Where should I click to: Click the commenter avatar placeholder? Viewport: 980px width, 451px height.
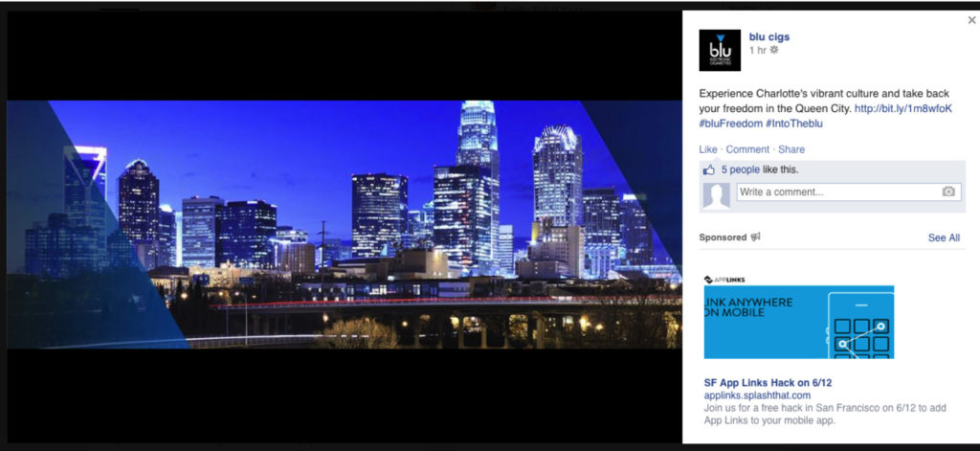click(716, 195)
